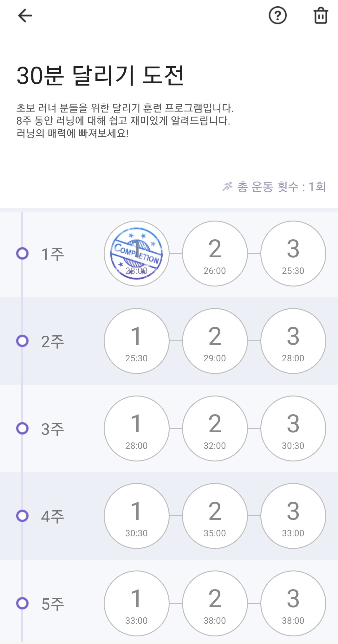Viewport: 338px width, 644px height.
Task: Open week 1 session 3 (25:30)
Action: [x=293, y=254]
